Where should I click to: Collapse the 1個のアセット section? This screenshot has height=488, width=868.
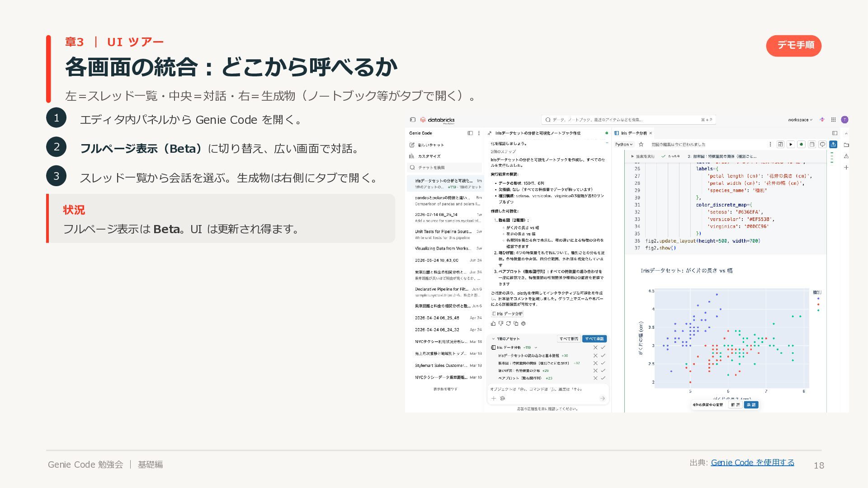[493, 339]
